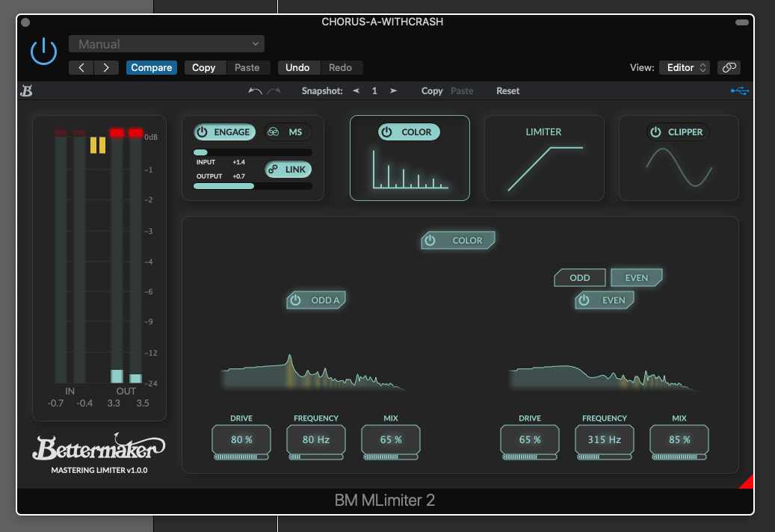Click the Bettermaker B logo icon
The height and width of the screenshot is (532, 775).
[27, 91]
